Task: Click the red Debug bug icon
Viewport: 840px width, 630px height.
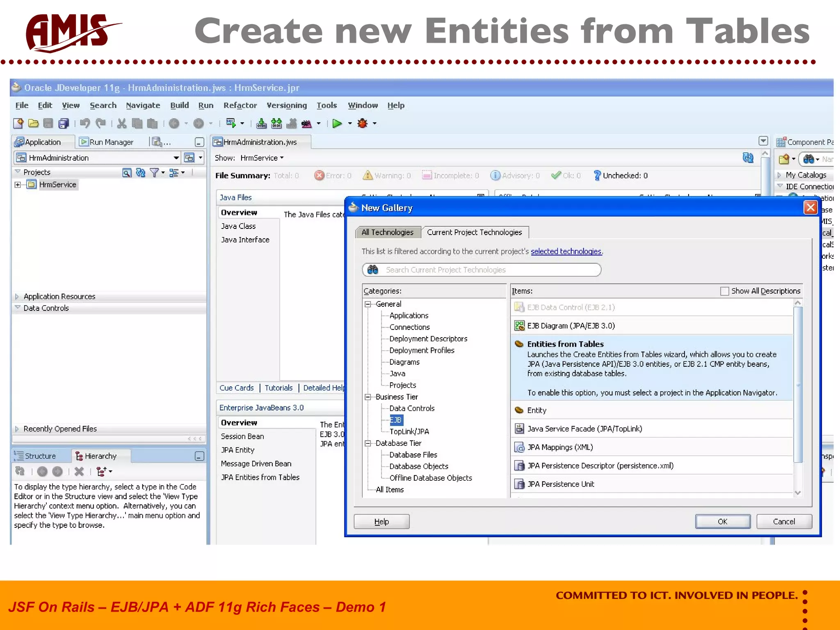Action: 363,123
